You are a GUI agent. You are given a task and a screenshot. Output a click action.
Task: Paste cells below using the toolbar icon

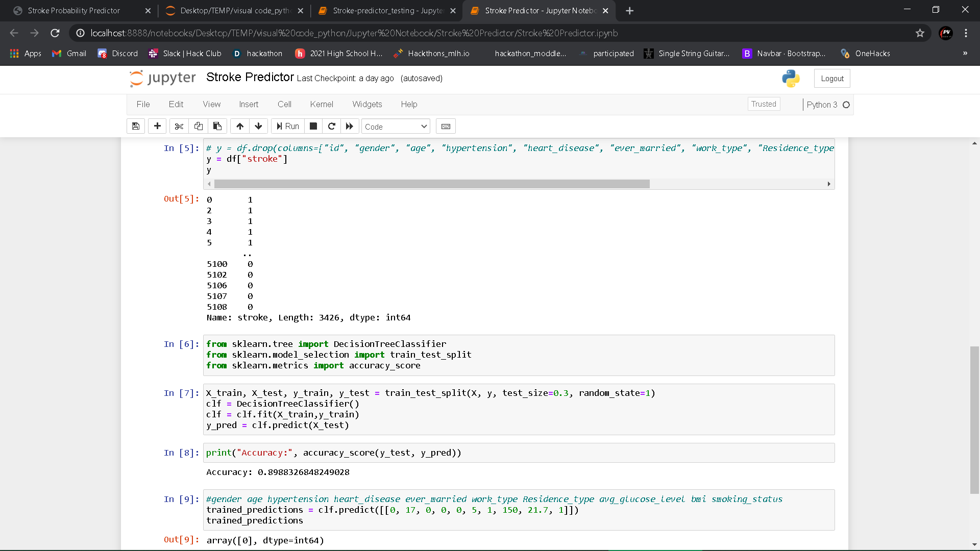(217, 126)
